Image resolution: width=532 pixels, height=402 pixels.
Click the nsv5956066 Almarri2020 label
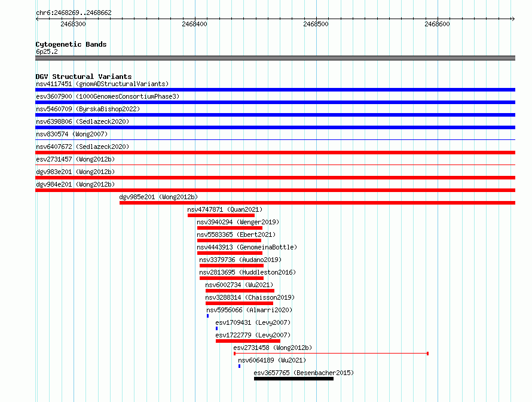coord(249,310)
